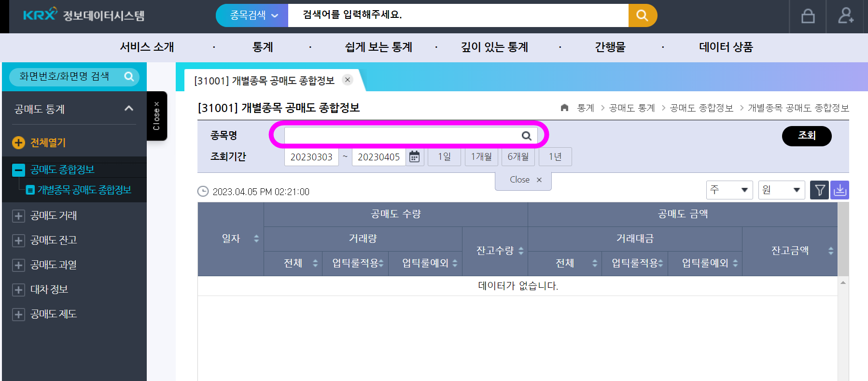Screen dimensions: 868x381
Task: Sort 거래대금 업틱룰예외 column
Action: coord(735,263)
